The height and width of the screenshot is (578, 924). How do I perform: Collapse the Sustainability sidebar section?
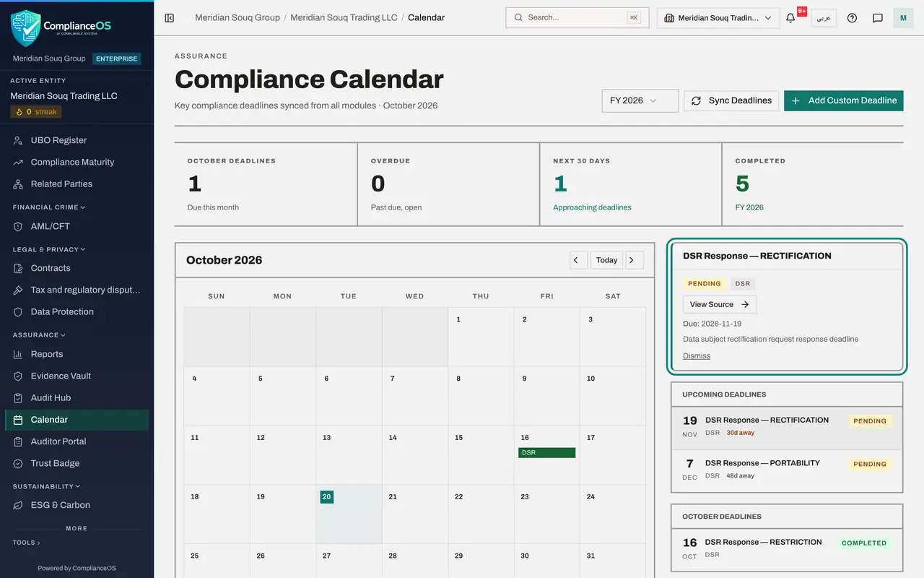46,486
